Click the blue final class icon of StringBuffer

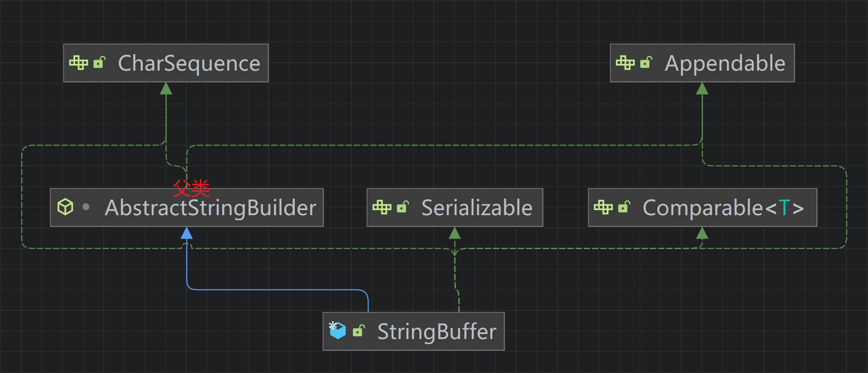click(x=338, y=330)
